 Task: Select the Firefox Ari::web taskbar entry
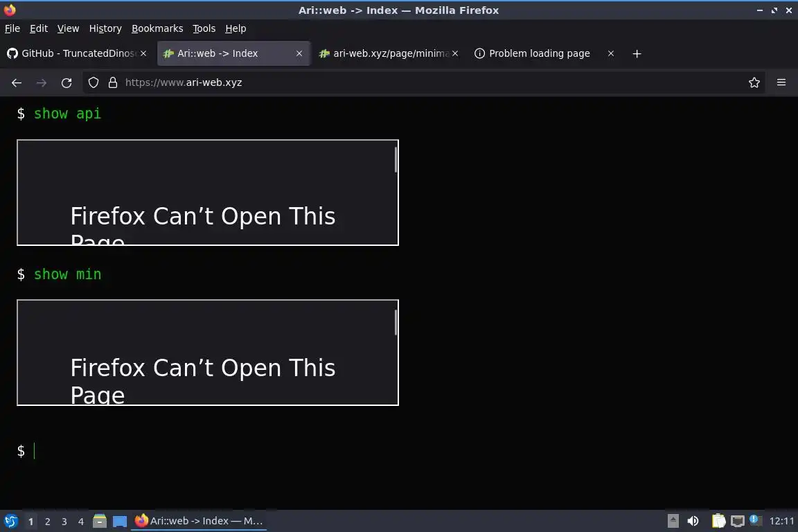tap(199, 521)
